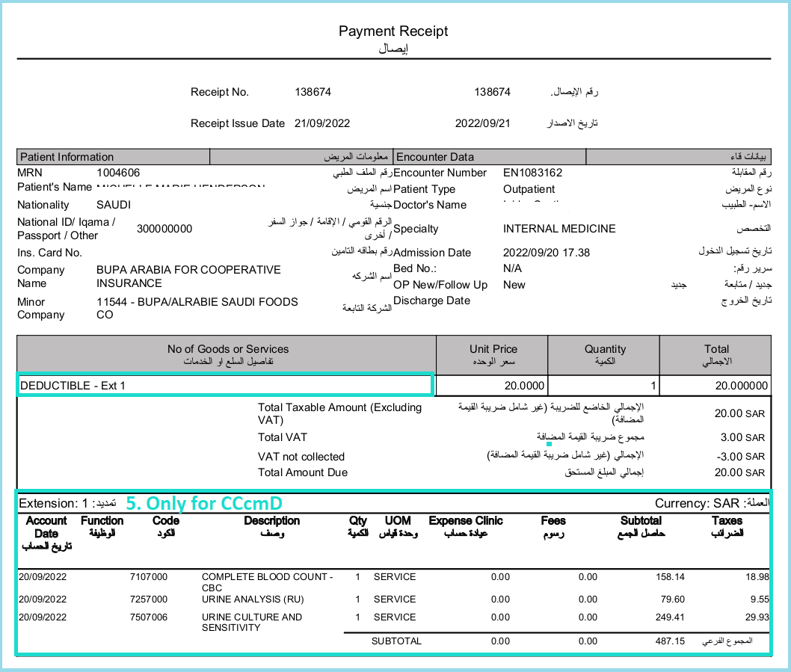Click the overall subtotal 487.15
The image size is (791, 672).
coord(670,641)
